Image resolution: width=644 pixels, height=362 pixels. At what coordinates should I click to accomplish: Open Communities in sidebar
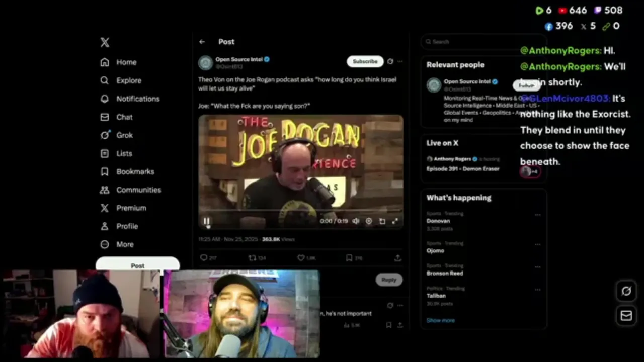pyautogui.click(x=130, y=190)
